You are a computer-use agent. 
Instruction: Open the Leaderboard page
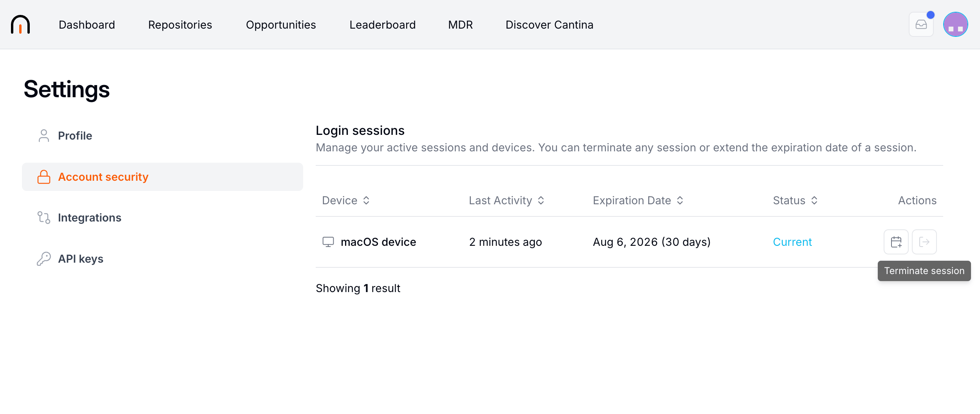[x=383, y=25]
